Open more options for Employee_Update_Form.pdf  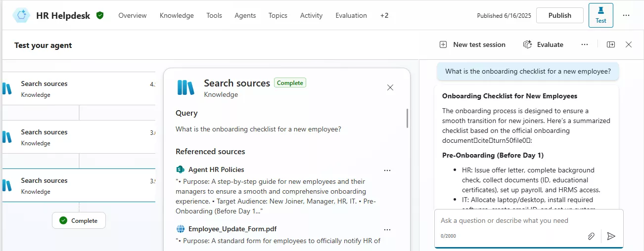click(387, 230)
